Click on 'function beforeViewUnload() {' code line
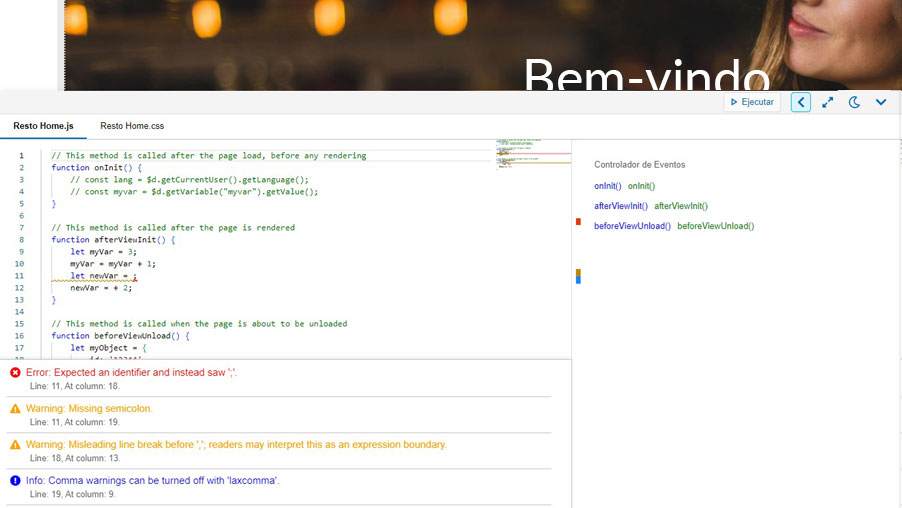 120,336
